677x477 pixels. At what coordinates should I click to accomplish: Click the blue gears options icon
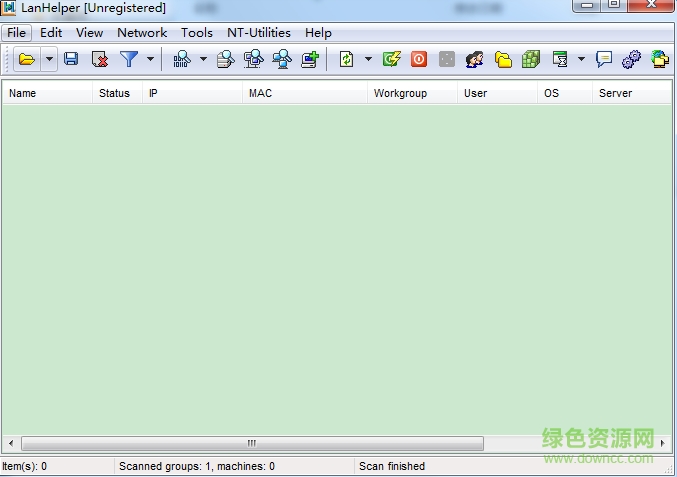click(631, 59)
